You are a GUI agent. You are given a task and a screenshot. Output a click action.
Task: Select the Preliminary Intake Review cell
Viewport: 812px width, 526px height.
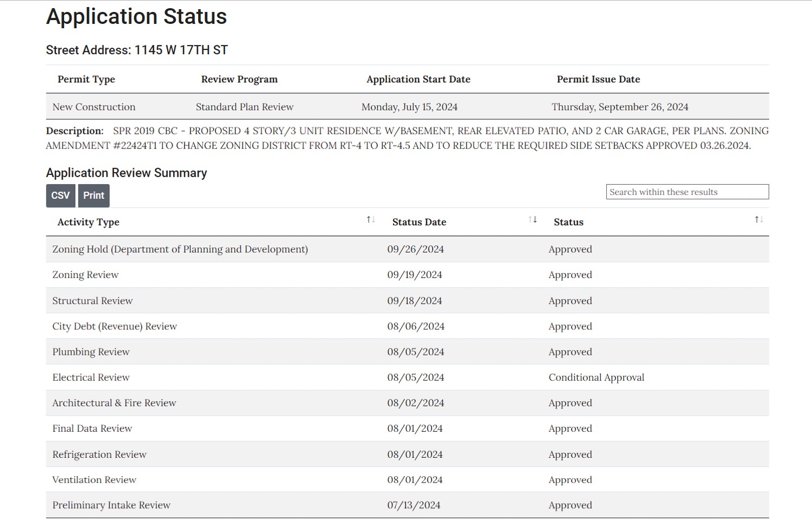point(112,505)
